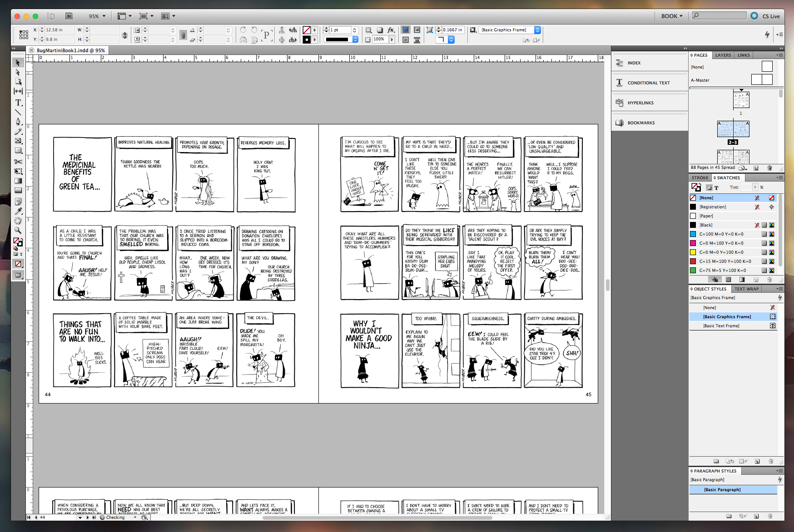
Task: Select the Hand tool
Action: [x=18, y=221]
